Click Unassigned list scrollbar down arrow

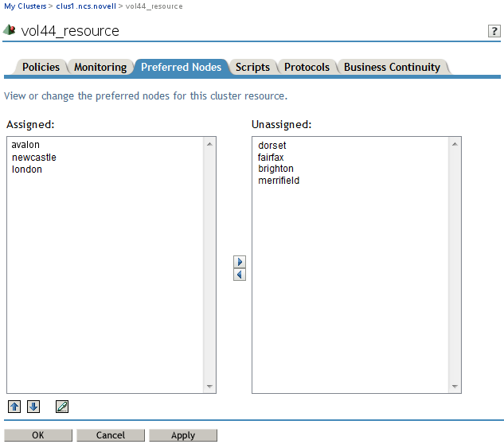(x=455, y=386)
